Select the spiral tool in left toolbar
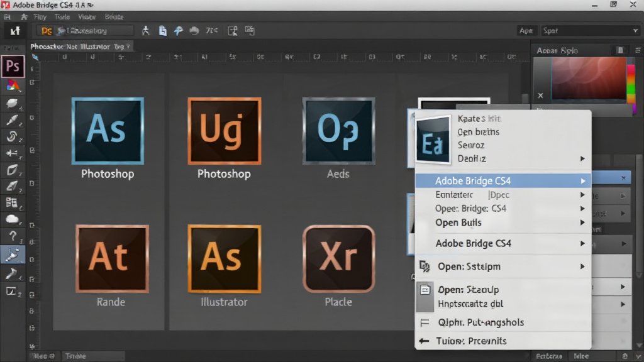 (12, 136)
